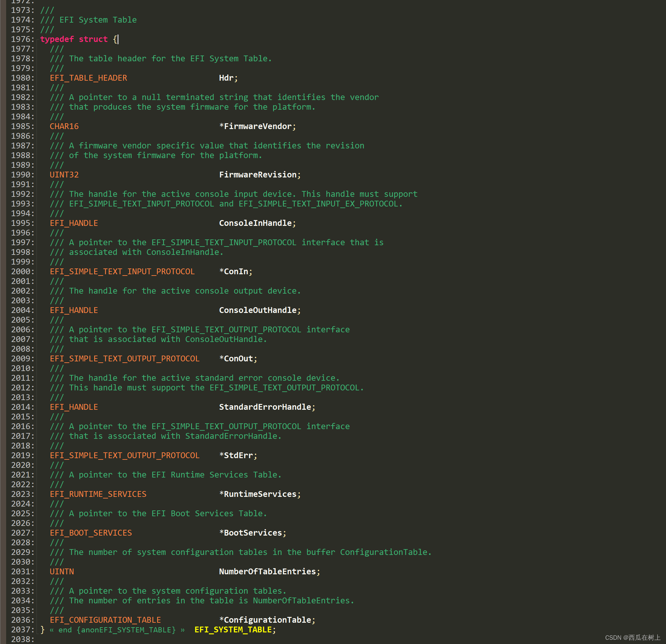This screenshot has width=666, height=644.
Task: Click comment 'The number of system configuration tables'
Action: (x=168, y=552)
